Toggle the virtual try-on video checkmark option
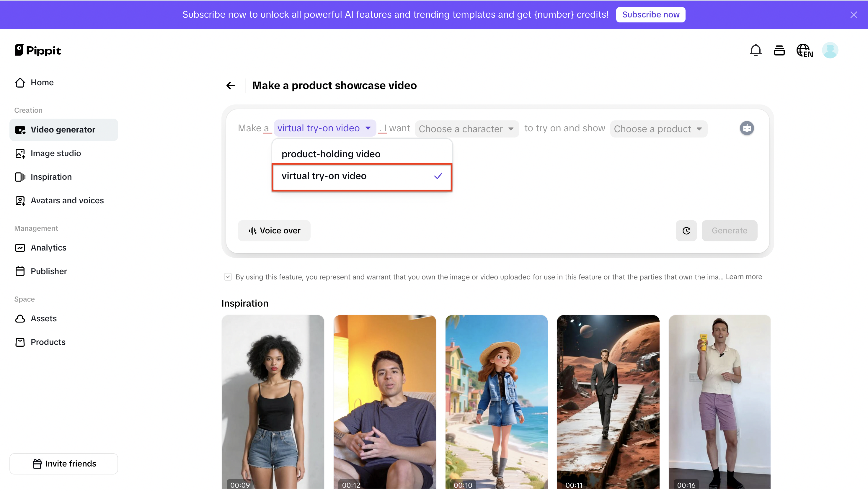 point(361,176)
